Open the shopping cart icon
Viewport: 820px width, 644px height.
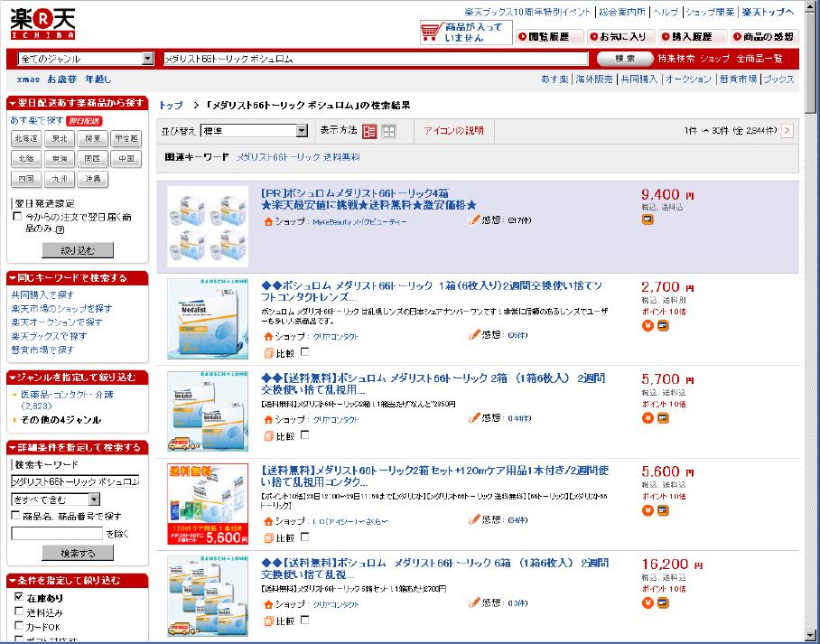(432, 33)
